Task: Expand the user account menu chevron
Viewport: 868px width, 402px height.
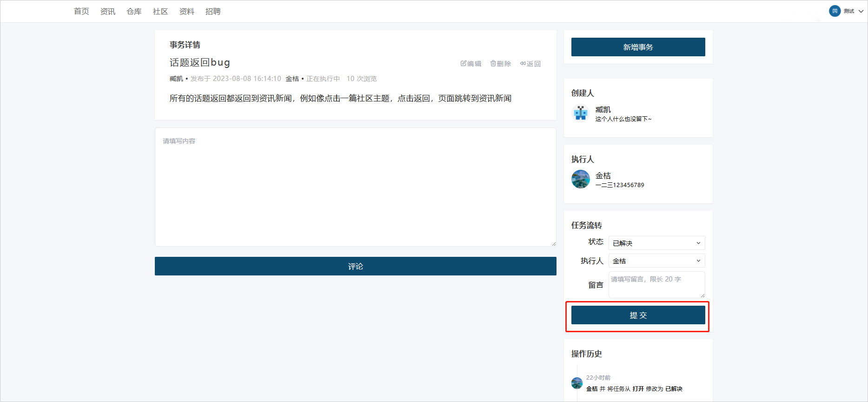Action: [861, 11]
